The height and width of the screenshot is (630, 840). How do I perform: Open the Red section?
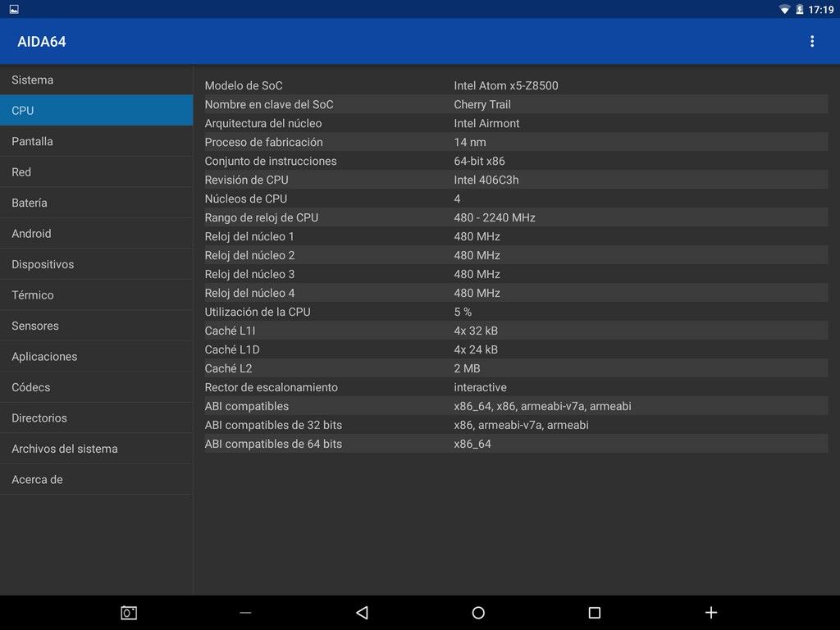97,172
